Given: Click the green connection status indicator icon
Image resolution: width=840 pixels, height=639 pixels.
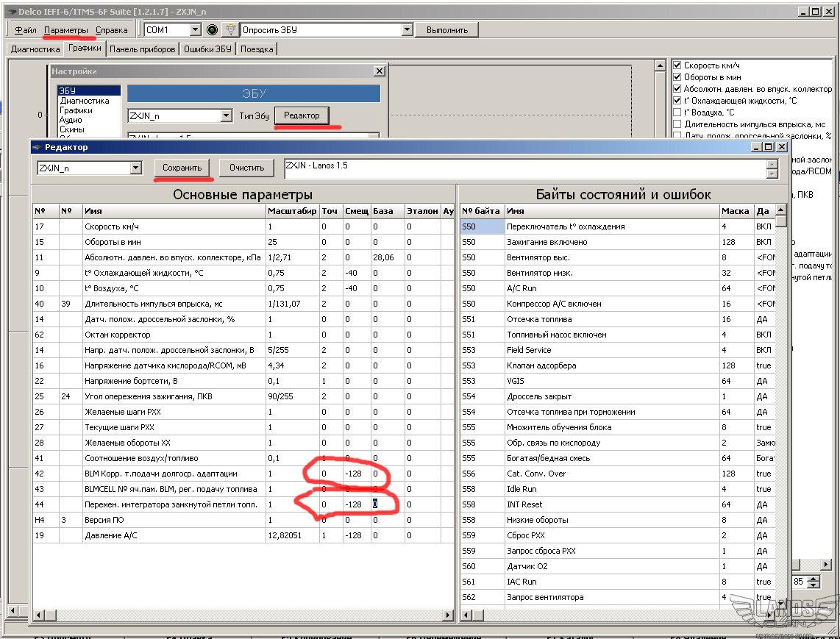Looking at the screenshot, I should 212,30.
